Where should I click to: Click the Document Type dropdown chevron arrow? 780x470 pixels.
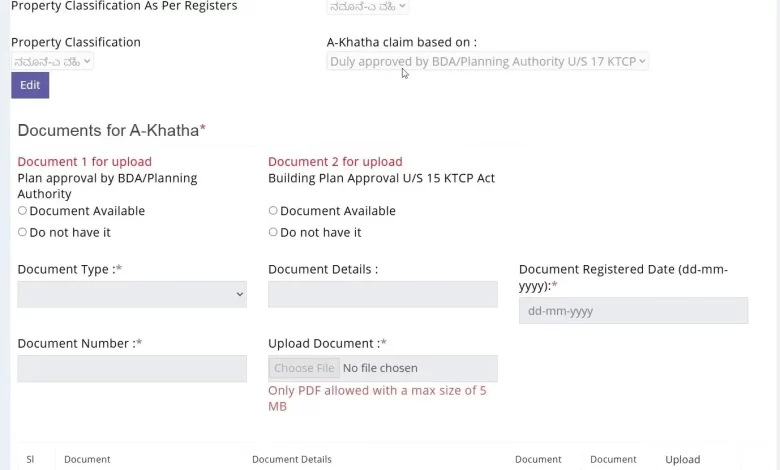240,294
